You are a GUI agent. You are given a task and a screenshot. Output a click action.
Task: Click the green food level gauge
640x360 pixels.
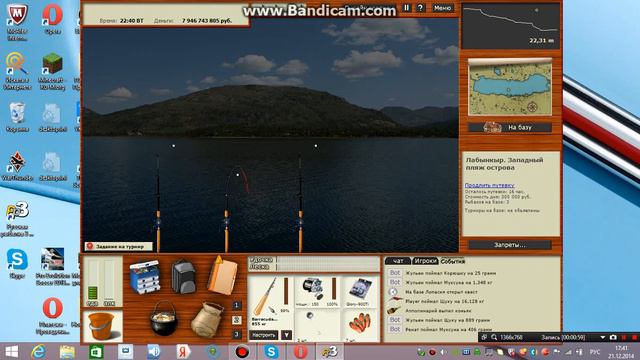(x=93, y=283)
